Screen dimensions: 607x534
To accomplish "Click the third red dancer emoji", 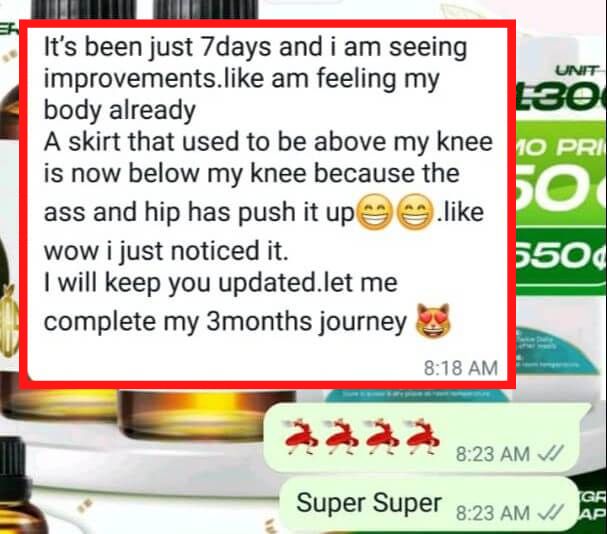I will (382, 437).
